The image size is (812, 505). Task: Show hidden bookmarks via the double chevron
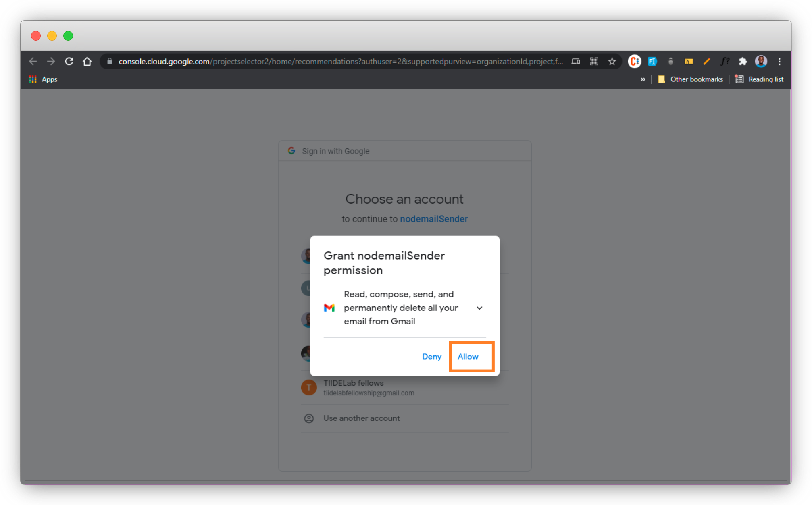click(x=643, y=79)
